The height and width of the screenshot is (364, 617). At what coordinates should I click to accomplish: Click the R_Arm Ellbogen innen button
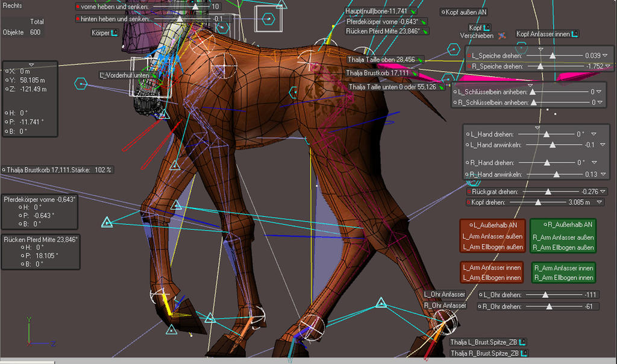(563, 278)
